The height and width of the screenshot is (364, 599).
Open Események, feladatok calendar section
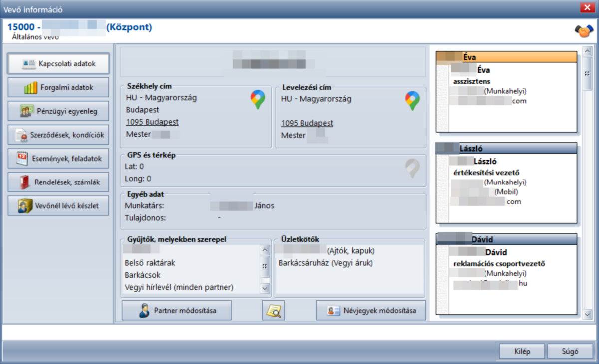[x=58, y=158]
